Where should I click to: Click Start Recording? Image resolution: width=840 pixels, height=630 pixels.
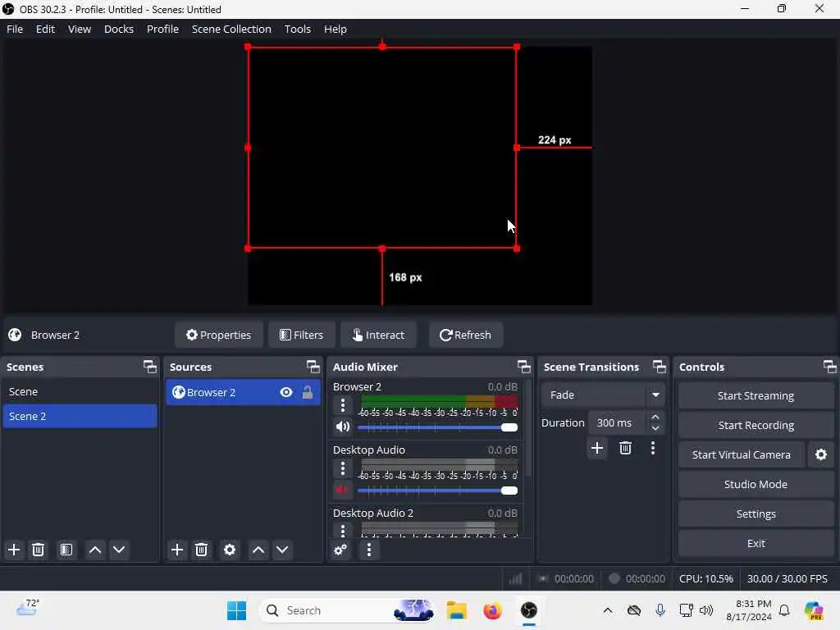pyautogui.click(x=756, y=426)
